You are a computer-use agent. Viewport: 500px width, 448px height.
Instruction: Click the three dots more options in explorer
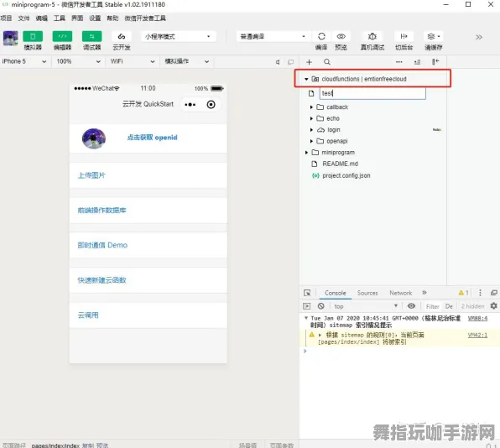pyautogui.click(x=399, y=62)
